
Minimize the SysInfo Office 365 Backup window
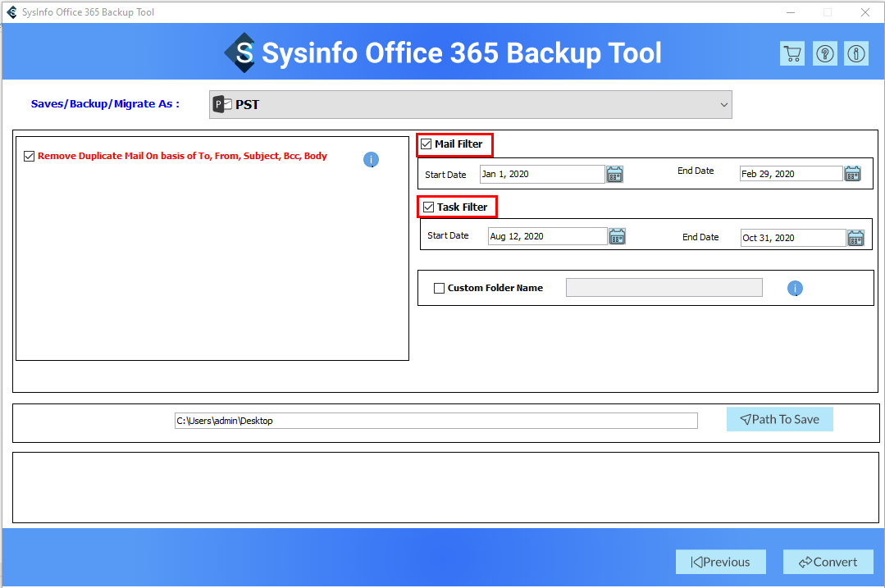coord(790,12)
